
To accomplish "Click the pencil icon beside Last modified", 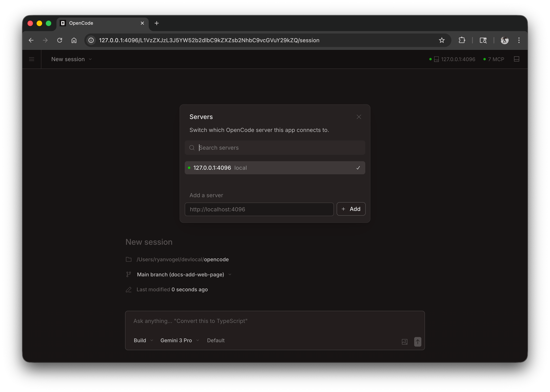I will coord(129,290).
